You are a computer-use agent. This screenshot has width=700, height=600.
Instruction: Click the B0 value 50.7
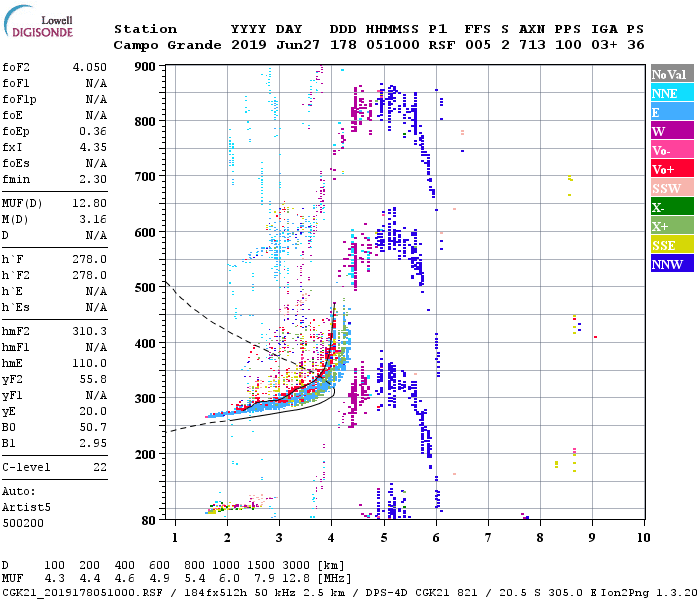93,427
